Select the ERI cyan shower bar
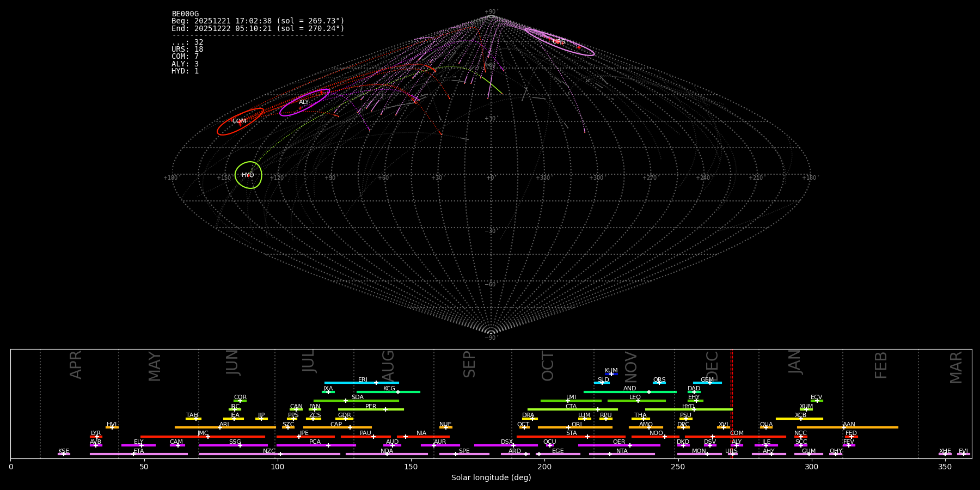 click(362, 383)
